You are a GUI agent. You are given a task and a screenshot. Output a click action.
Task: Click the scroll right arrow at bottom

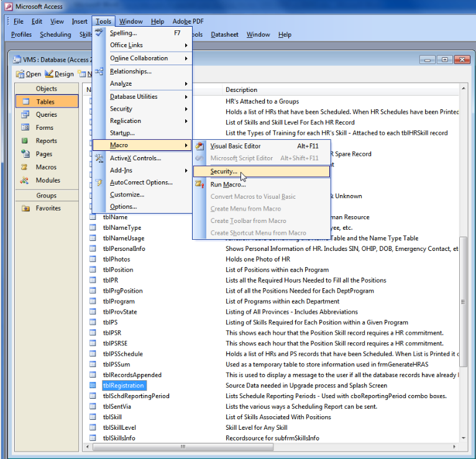point(454,447)
